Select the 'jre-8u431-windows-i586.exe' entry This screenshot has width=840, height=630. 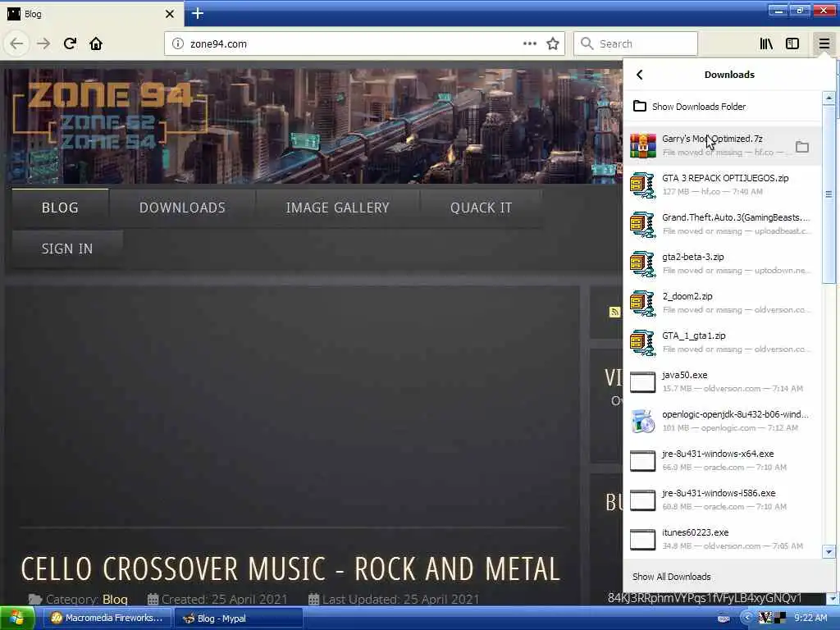tap(722, 500)
